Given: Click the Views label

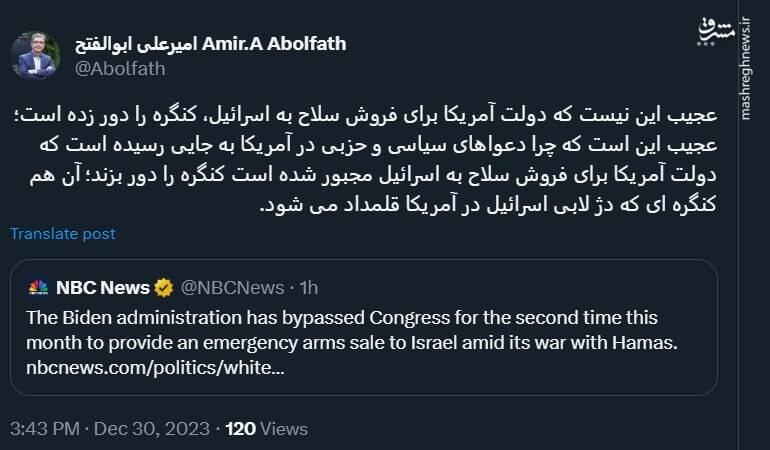Looking at the screenshot, I should coord(284,429).
